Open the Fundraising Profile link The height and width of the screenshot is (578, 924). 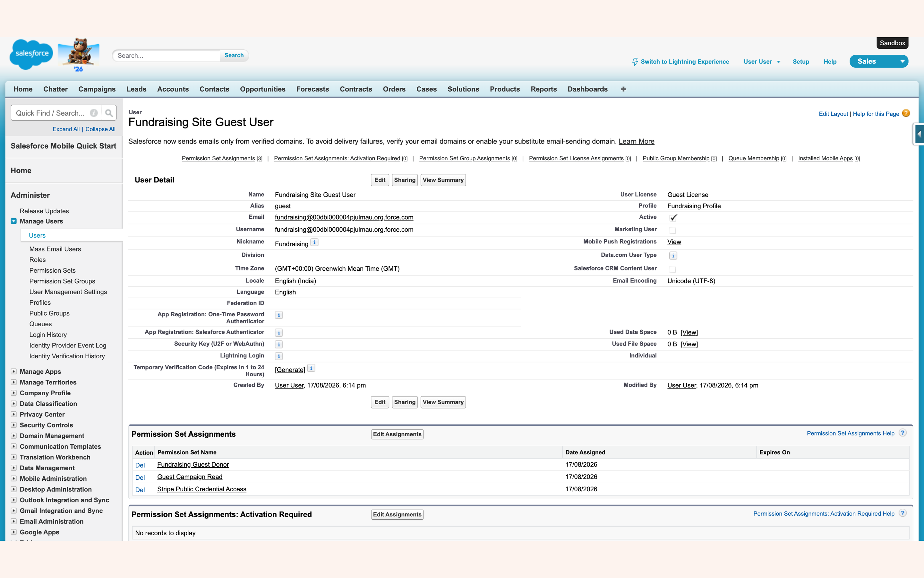click(x=694, y=206)
